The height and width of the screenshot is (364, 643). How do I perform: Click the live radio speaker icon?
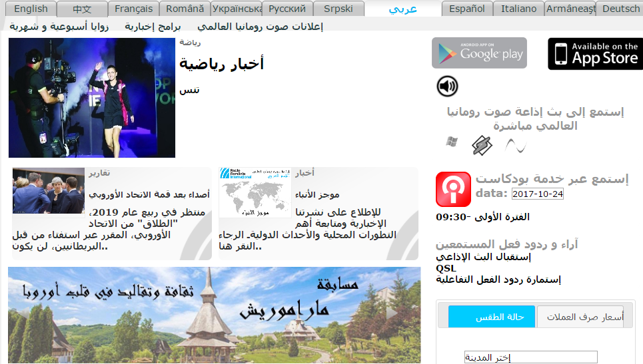coord(448,86)
